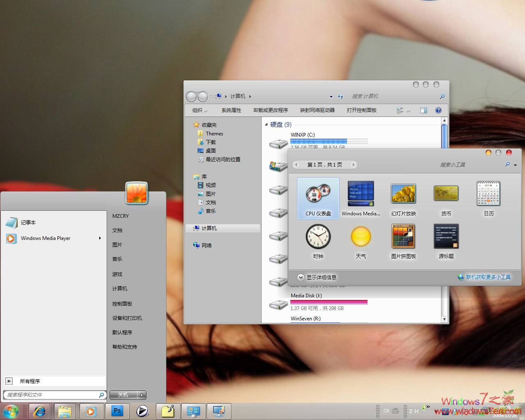
Task: Go to next gadget page arrow
Action: 353,164
